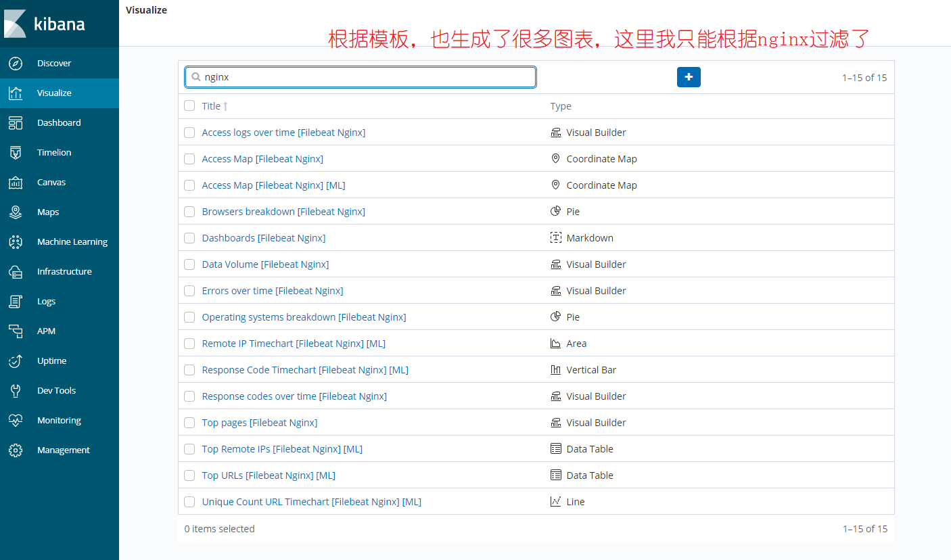
Task: Check Errors over time row checkbox
Action: [x=189, y=291]
